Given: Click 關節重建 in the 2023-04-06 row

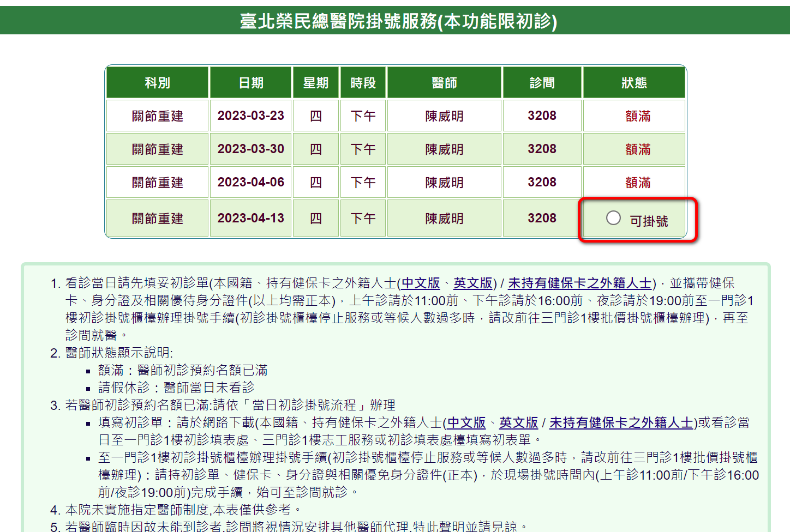Looking at the screenshot, I should click(x=158, y=183).
